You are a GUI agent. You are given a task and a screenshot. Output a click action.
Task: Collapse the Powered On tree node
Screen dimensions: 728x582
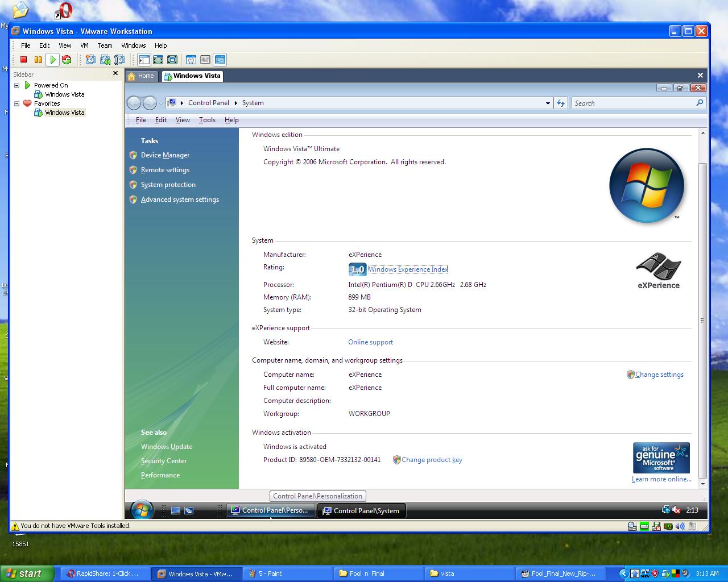tap(17, 85)
